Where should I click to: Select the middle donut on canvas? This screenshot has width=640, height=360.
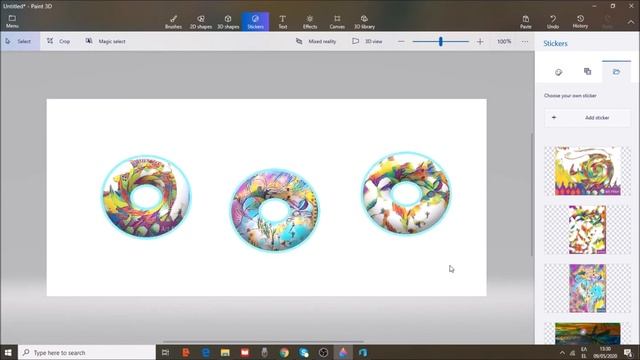pyautogui.click(x=275, y=210)
